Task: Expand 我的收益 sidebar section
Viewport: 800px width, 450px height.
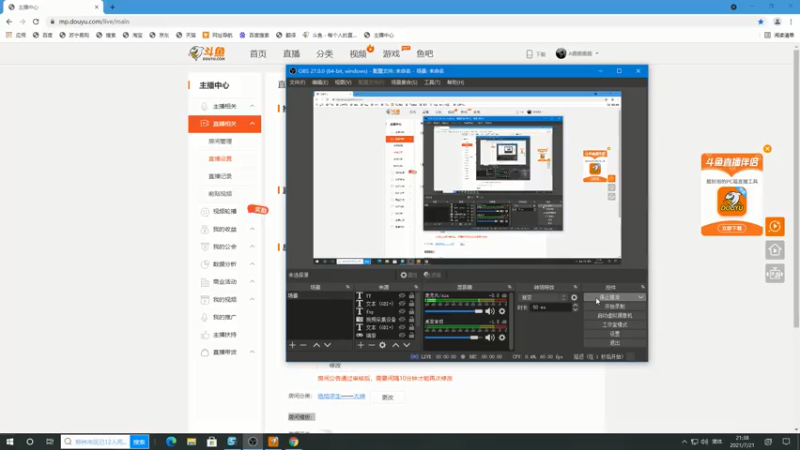Action: click(x=252, y=229)
